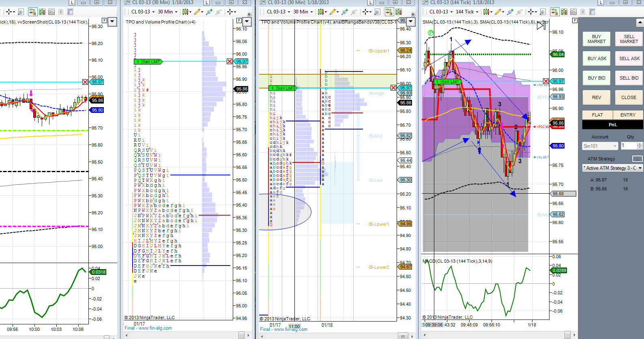Click zoom-out icon in first TPO chart toolbar

(x=219, y=12)
